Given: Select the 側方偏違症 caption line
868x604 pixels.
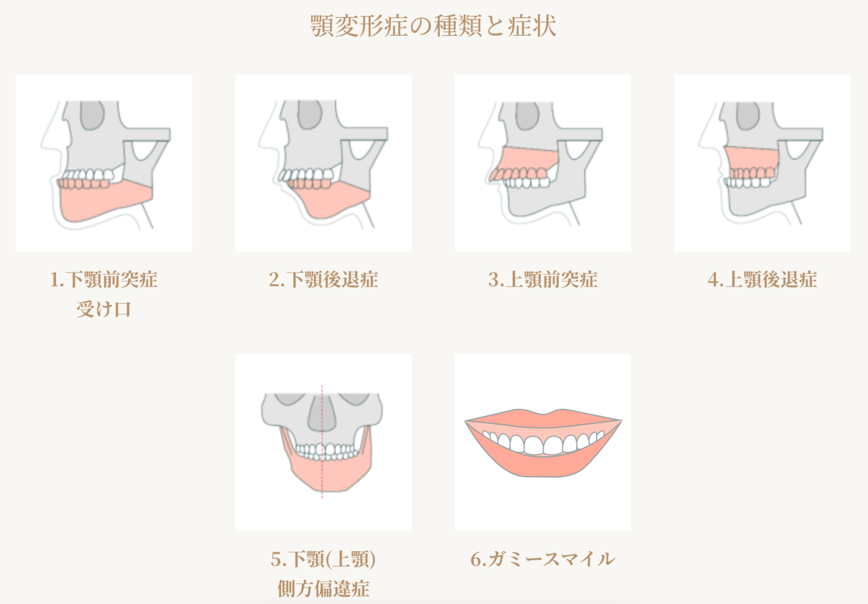Looking at the screenshot, I should 323,589.
